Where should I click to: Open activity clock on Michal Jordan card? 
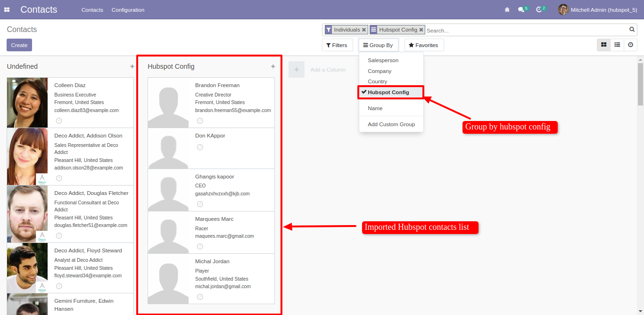(200, 297)
